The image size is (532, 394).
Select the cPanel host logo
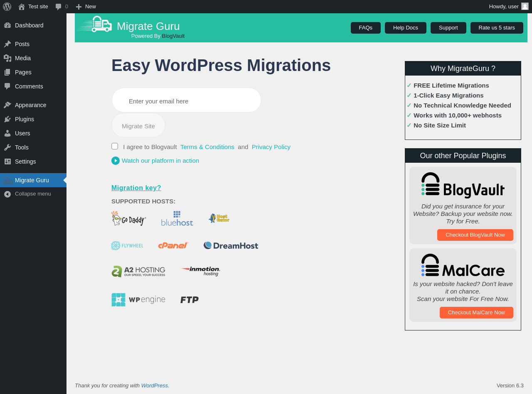(x=173, y=245)
